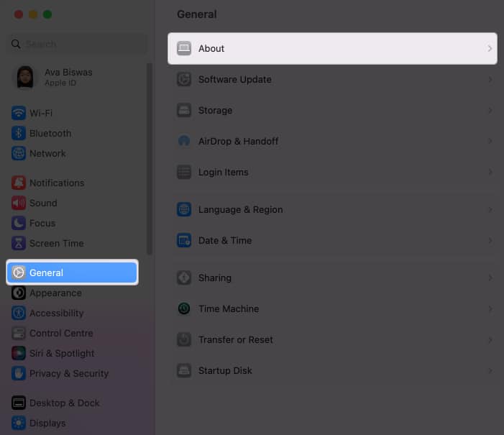Click the Wi-Fi icon in sidebar
The height and width of the screenshot is (435, 504).
(x=19, y=113)
